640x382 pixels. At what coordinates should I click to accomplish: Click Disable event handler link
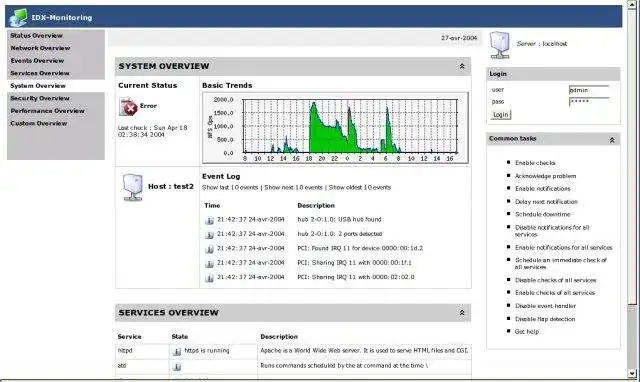545,306
